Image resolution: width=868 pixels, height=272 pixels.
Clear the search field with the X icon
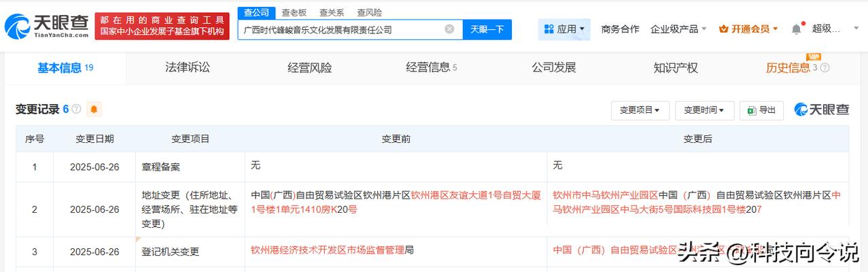pyautogui.click(x=449, y=29)
